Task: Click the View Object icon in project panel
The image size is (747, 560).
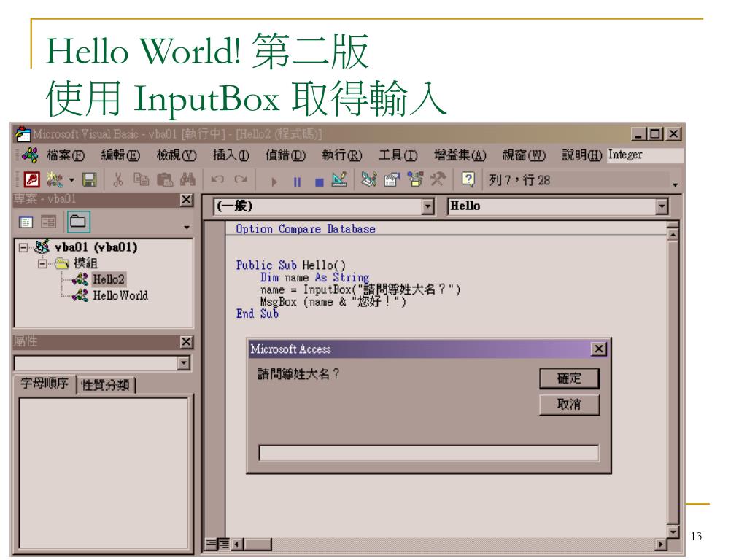Action: tap(49, 222)
